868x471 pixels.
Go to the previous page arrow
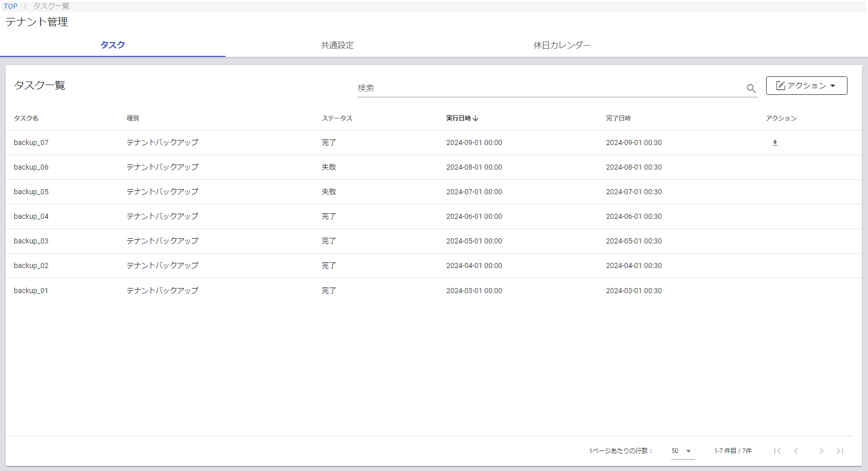[x=796, y=451]
